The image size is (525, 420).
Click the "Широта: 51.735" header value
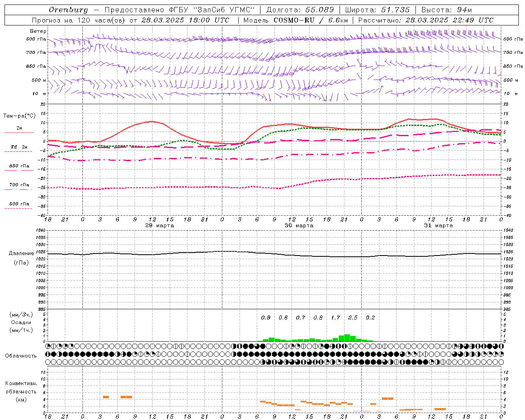(378, 10)
